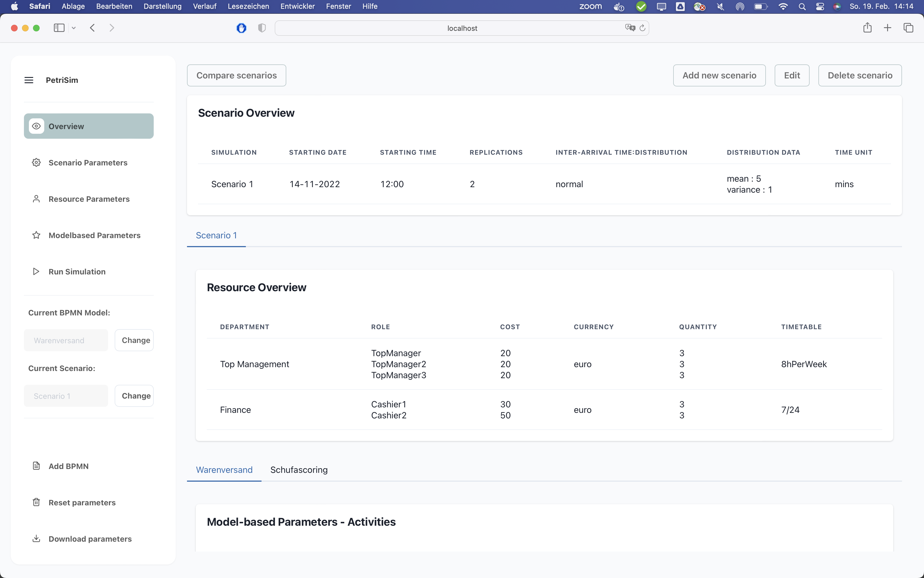Viewport: 924px width, 578px height.
Task: Click the Wi-Fi status icon
Action: click(x=783, y=7)
